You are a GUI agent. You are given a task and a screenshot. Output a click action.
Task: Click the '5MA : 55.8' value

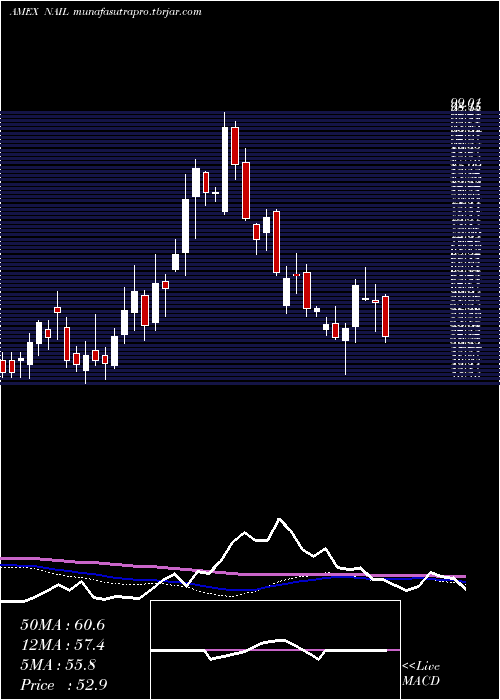click(x=57, y=665)
